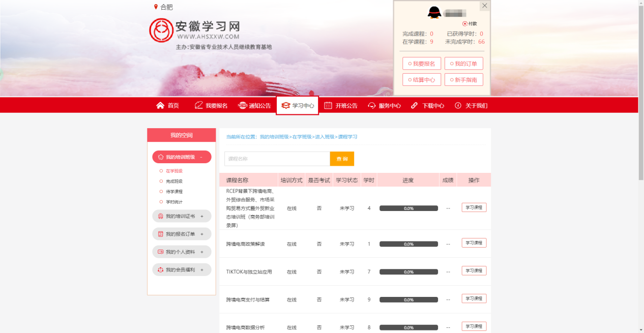Image resolution: width=644 pixels, height=333 pixels.
Task: Click the NEWS icon beside 通知公告
Action: coord(243,106)
